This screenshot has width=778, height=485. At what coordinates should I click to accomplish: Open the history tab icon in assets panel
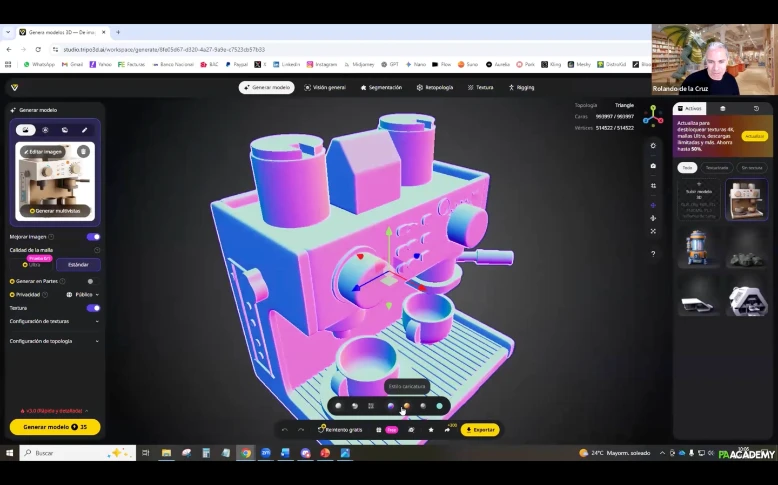click(x=756, y=108)
